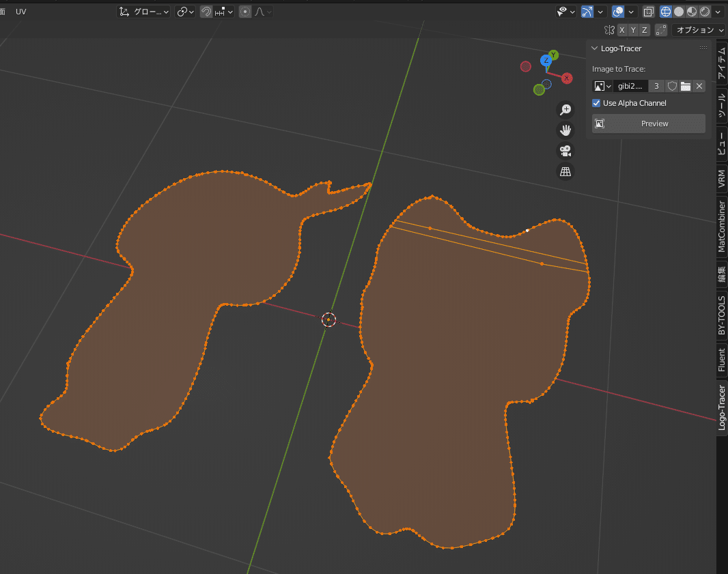
Task: Toggle the show gizmo button
Action: pos(587,12)
